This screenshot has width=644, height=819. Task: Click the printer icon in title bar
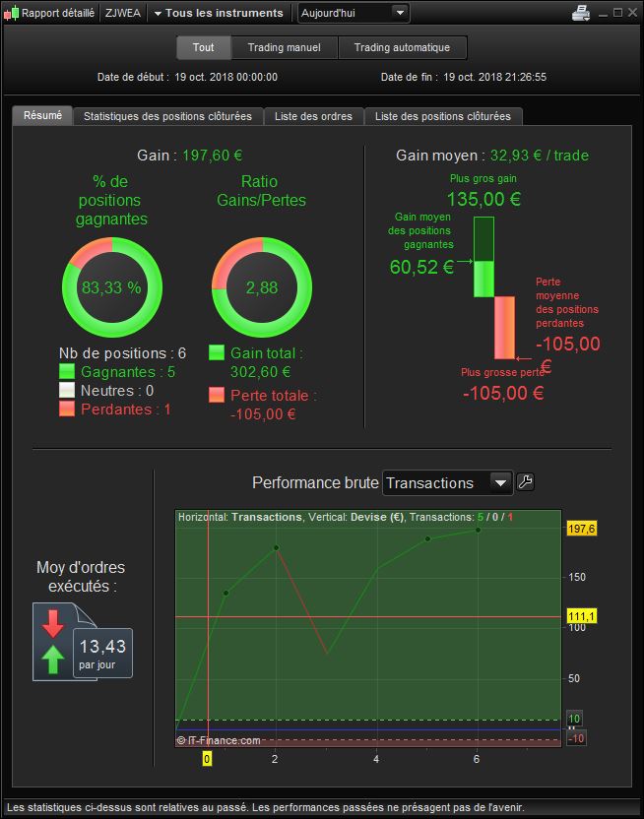point(581,13)
